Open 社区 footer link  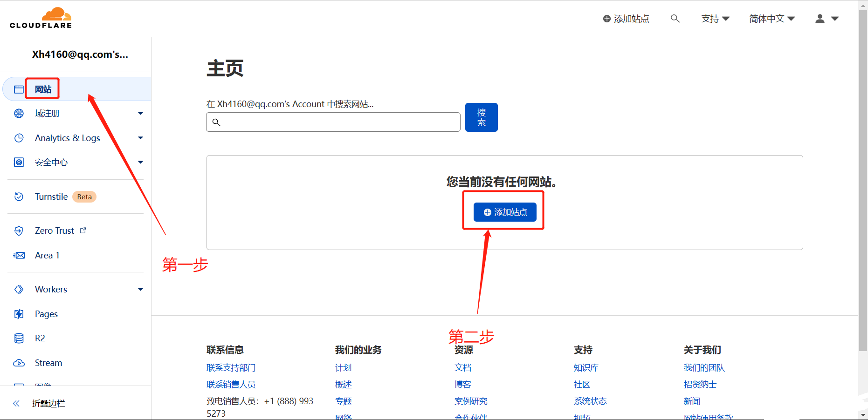[582, 384]
